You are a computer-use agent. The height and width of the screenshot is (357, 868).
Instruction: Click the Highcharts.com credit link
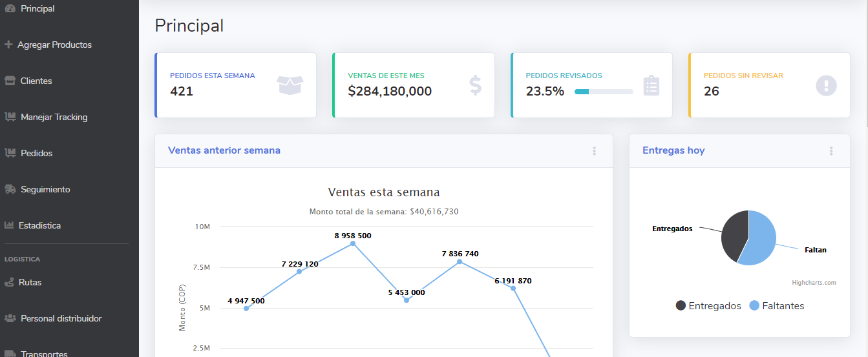pyautogui.click(x=814, y=282)
